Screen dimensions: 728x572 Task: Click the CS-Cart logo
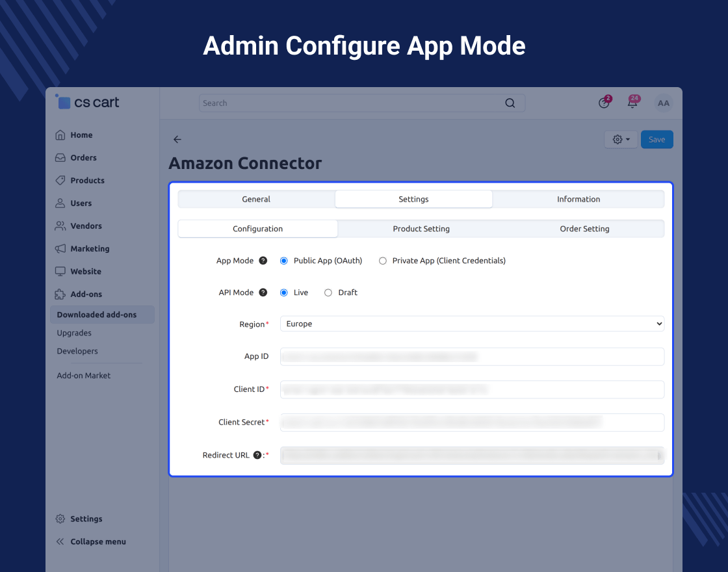(87, 102)
